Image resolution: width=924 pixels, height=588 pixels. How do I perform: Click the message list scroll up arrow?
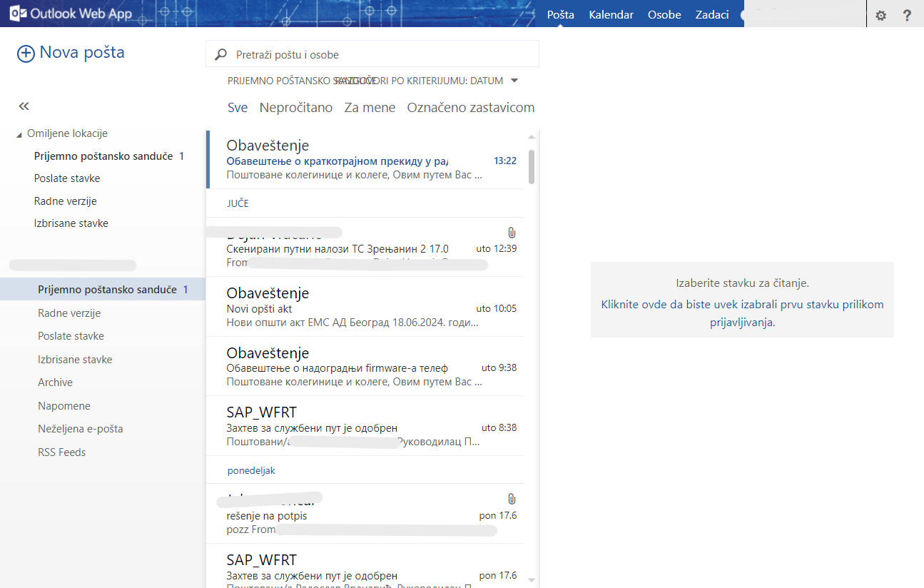(532, 136)
